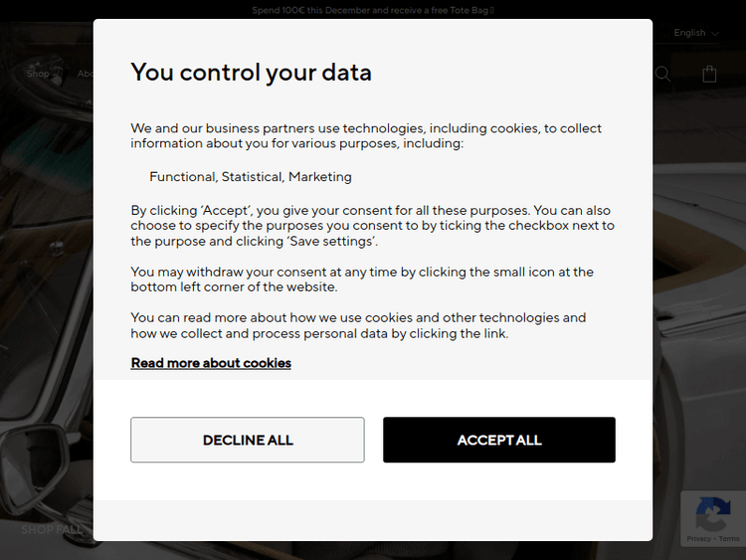This screenshot has width=746, height=560.
Task: Click the 'Functional, Statistical, Marketing' purposes line
Action: point(251,177)
